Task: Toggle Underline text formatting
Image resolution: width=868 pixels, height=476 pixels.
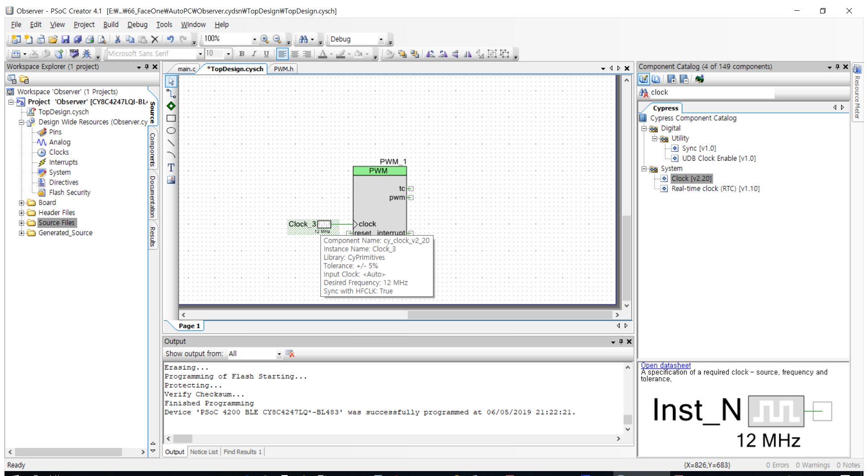Action: (266, 54)
